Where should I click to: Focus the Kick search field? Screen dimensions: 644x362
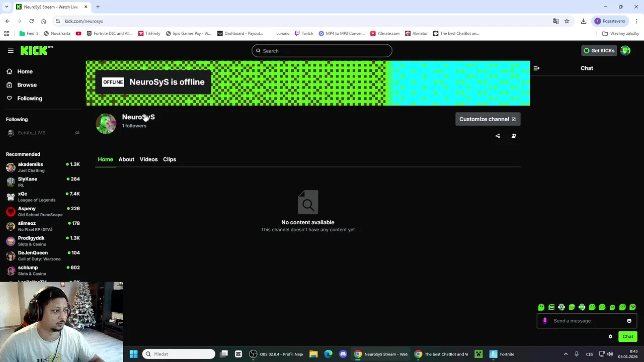[322, 51]
